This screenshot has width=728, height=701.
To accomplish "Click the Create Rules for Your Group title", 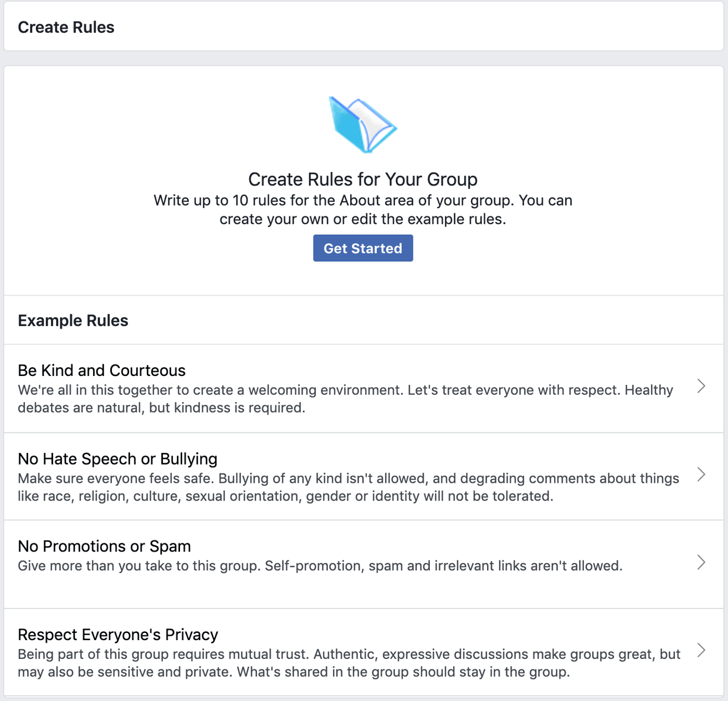I will [363, 179].
